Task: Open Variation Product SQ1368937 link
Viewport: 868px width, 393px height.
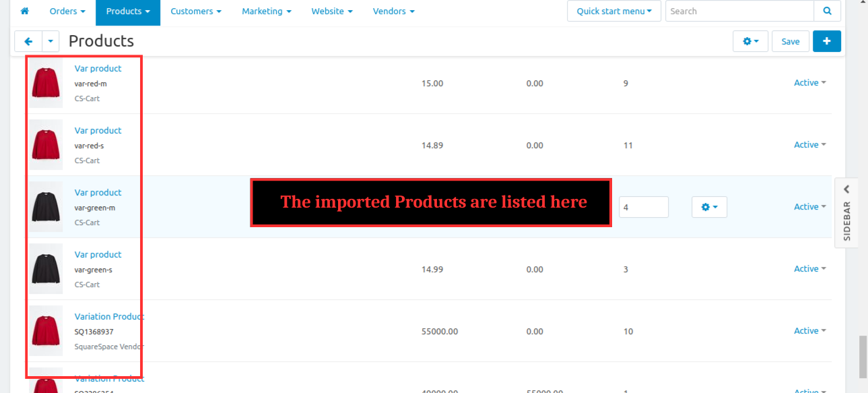Action: click(109, 317)
